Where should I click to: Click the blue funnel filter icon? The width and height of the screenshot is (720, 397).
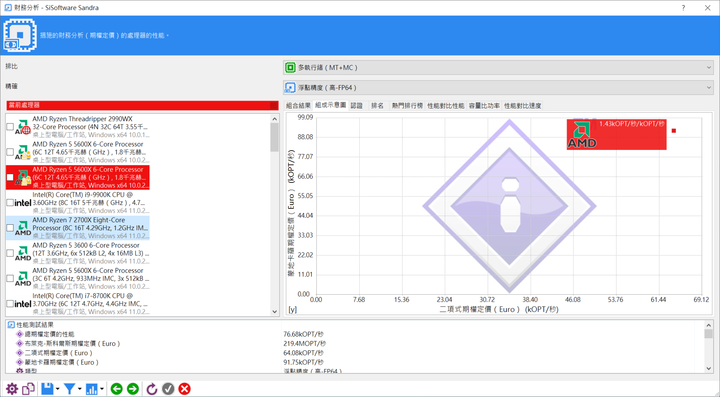click(69, 389)
